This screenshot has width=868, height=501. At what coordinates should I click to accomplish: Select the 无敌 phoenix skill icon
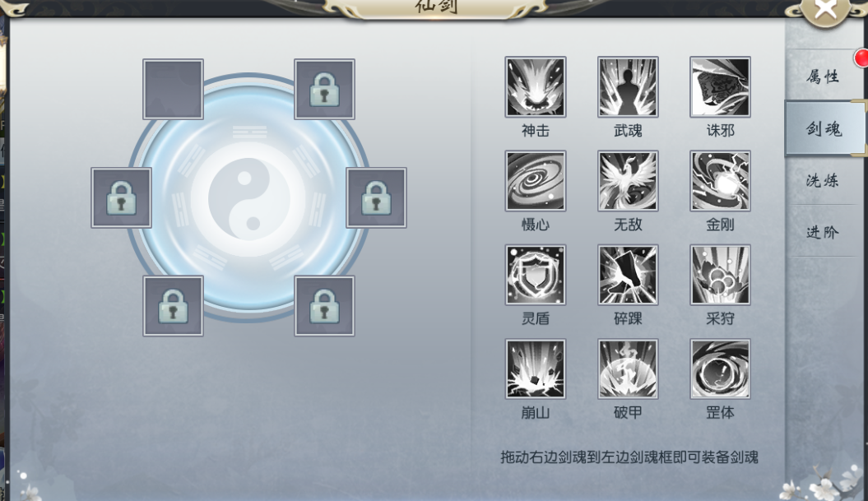(x=628, y=181)
